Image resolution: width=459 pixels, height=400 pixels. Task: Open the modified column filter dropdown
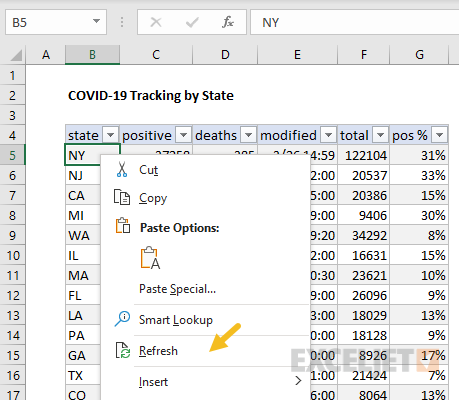pyautogui.click(x=328, y=135)
